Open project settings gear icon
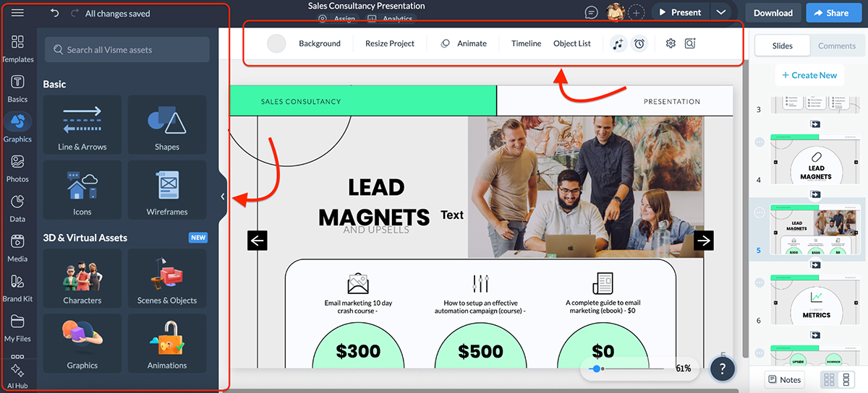This screenshot has height=393, width=868. pos(671,43)
